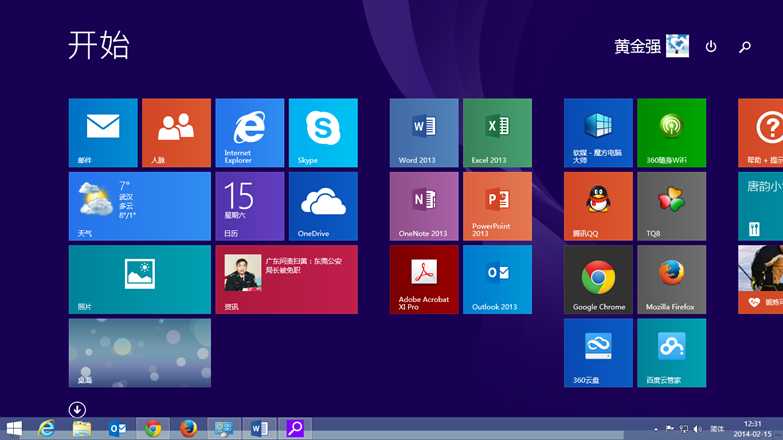Launch Excel 2013 tile
The height and width of the screenshot is (440, 783).
point(497,133)
